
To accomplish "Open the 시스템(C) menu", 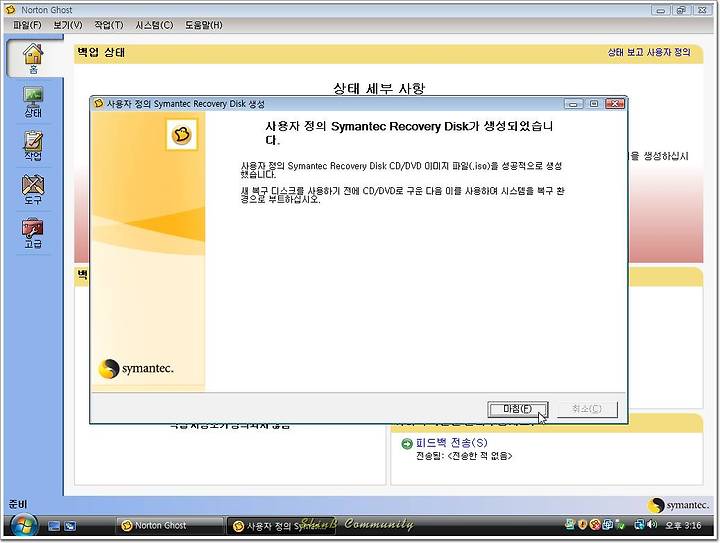I will 154,25.
